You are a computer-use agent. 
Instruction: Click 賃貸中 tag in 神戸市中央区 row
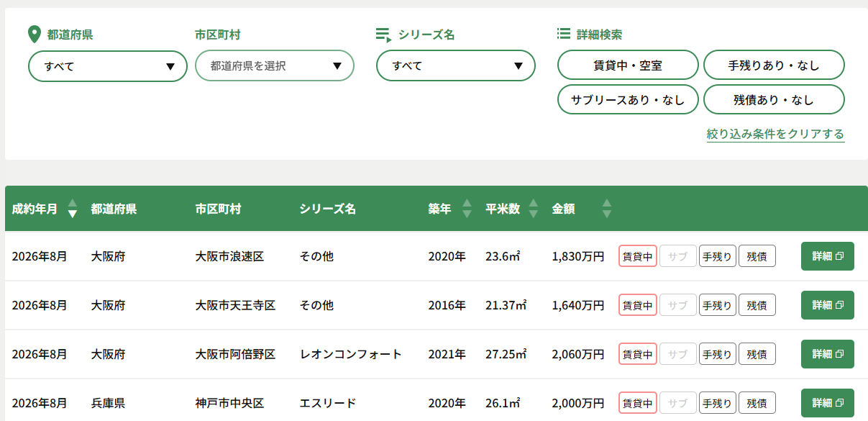coord(638,403)
